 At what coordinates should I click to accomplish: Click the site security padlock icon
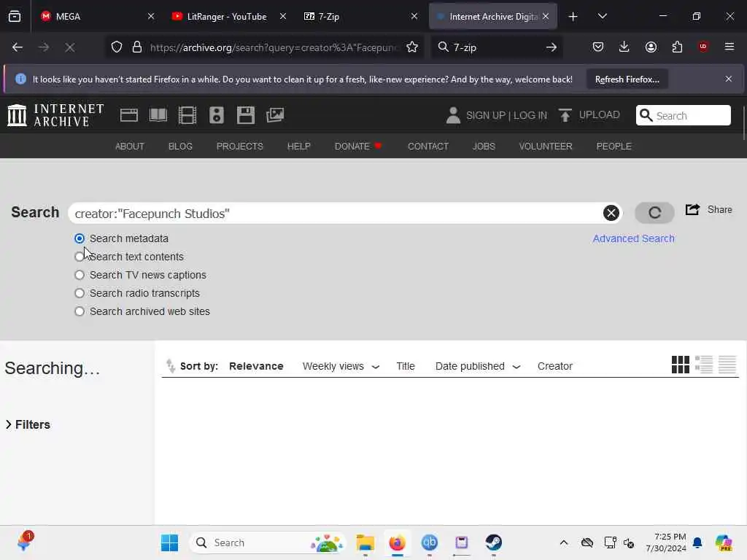137,47
